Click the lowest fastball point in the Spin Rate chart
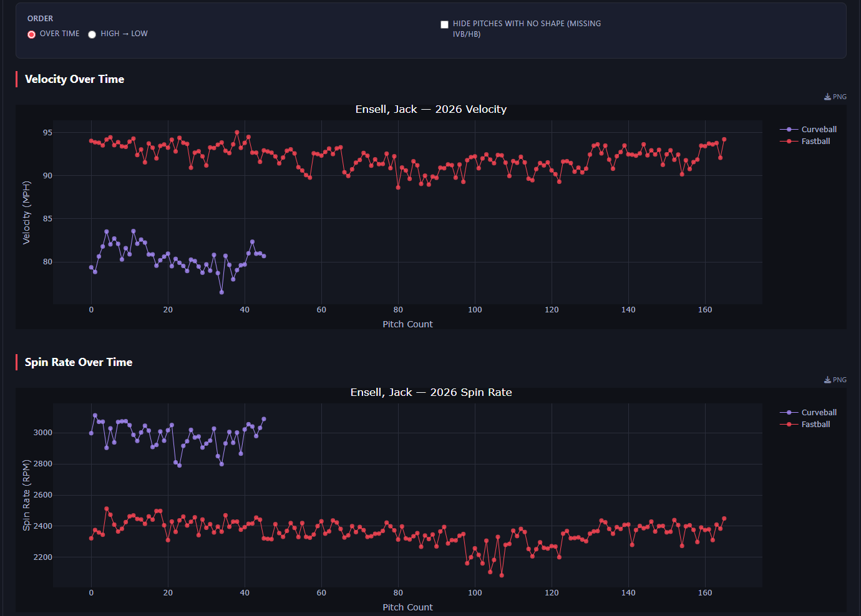The height and width of the screenshot is (616, 861). (x=502, y=575)
